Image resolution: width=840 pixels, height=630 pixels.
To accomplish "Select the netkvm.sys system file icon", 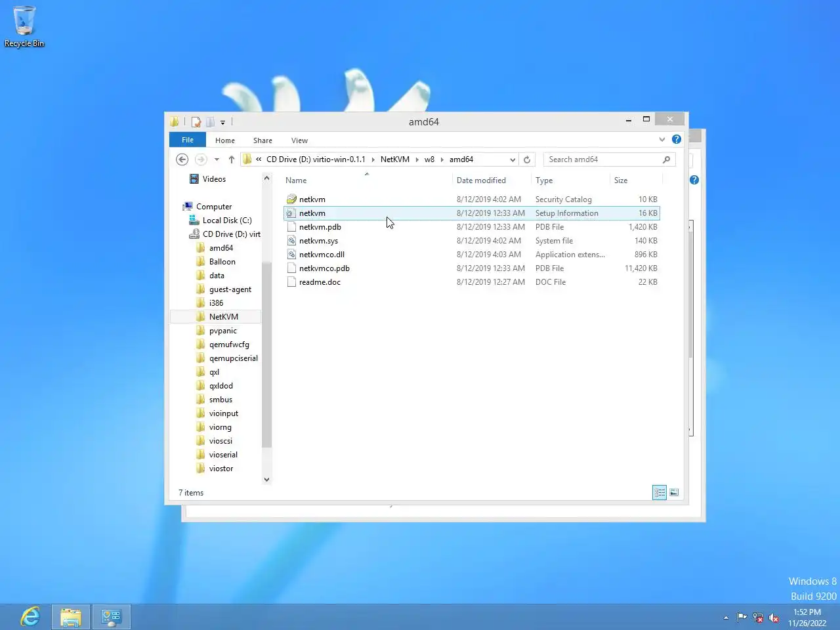I will point(291,241).
